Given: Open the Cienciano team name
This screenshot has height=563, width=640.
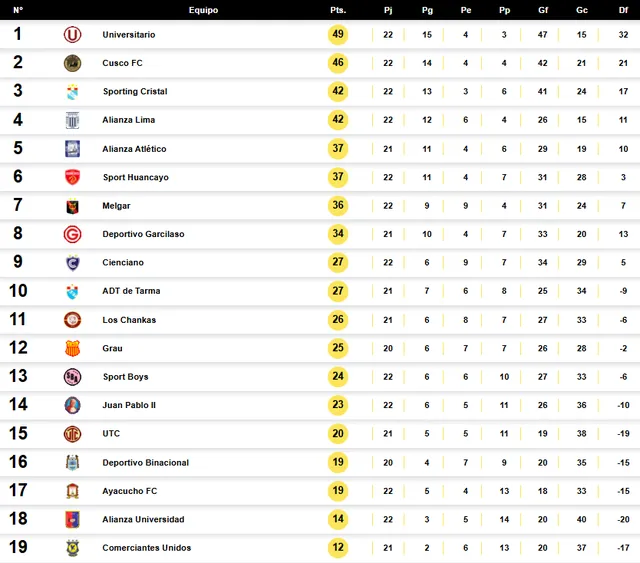Looking at the screenshot, I should point(123,263).
